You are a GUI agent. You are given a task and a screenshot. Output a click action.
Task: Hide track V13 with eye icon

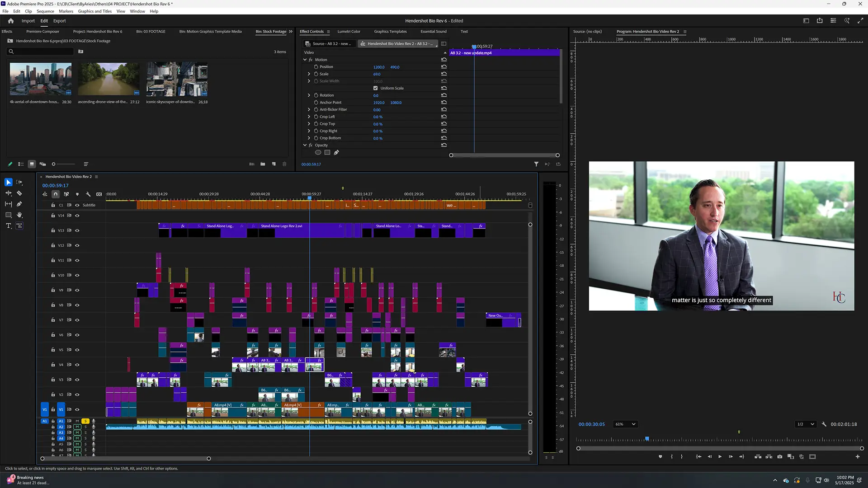coord(77,230)
